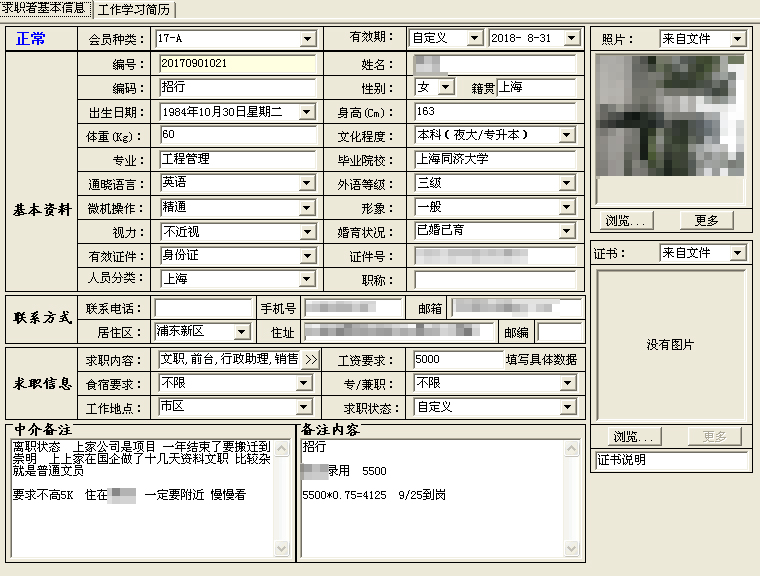Viewport: 760px width, 576px height.
Task: Click the 住址 input field
Action: [x=398, y=332]
